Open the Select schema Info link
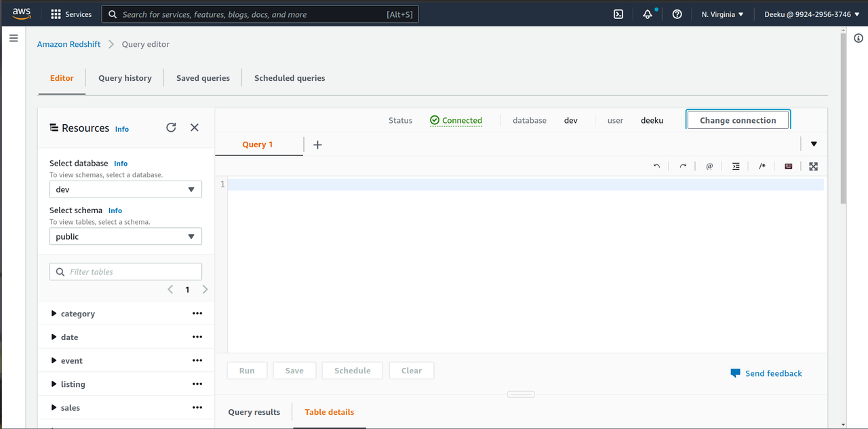 point(115,210)
